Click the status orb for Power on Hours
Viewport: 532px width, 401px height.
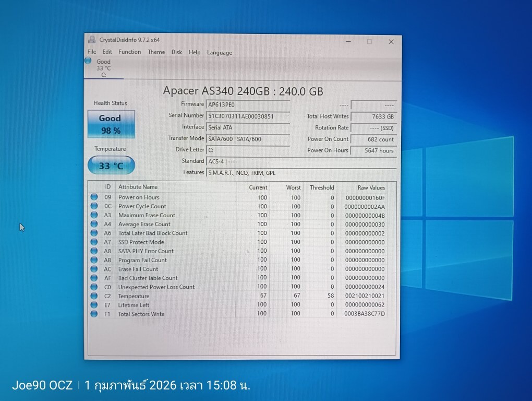click(94, 197)
